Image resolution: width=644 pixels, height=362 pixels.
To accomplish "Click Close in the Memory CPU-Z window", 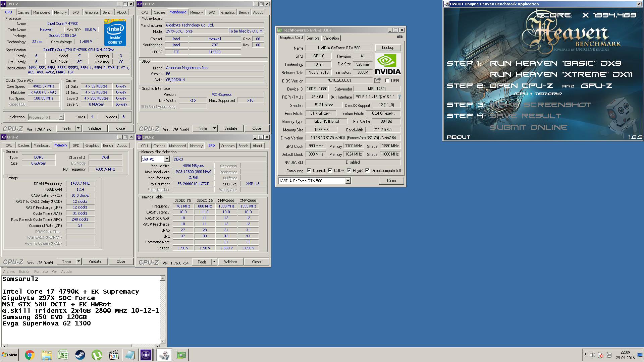I will 121,261.
